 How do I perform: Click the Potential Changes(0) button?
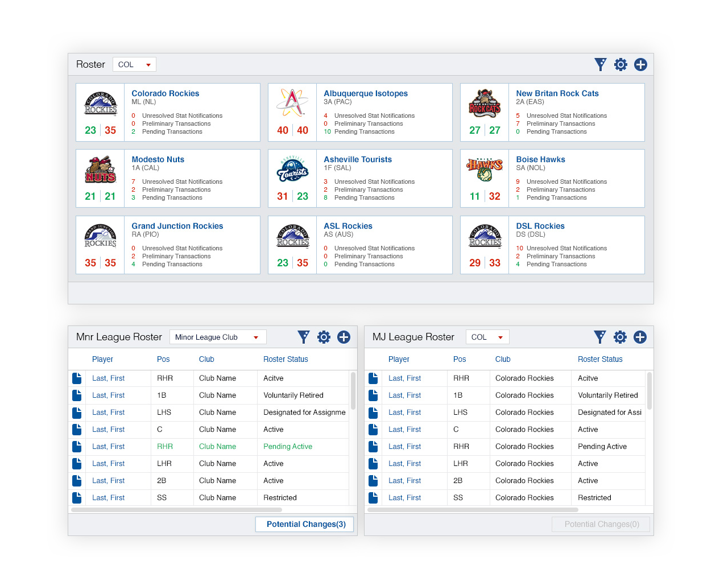click(x=602, y=524)
